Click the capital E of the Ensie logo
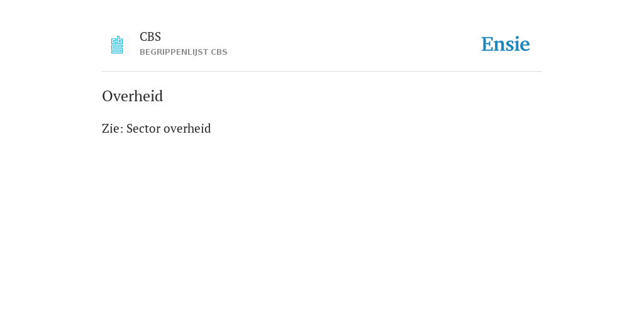 487,44
